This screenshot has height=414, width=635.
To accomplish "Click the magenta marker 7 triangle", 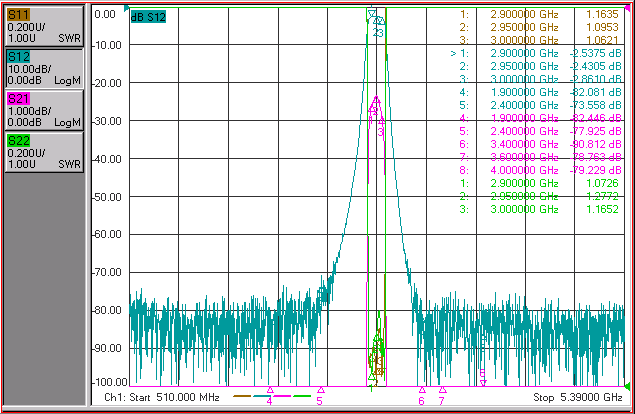I will (442, 390).
